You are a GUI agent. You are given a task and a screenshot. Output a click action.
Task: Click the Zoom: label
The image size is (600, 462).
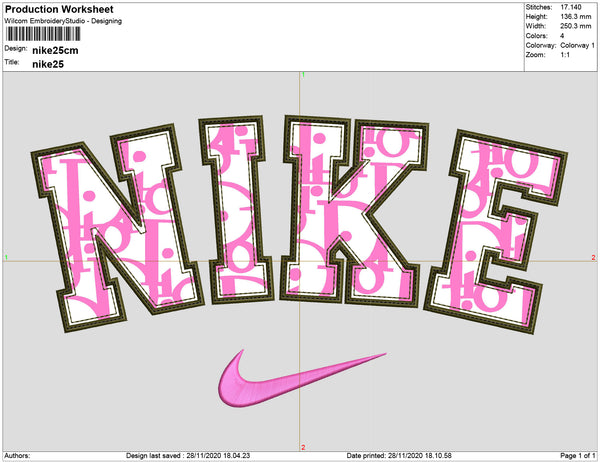tap(535, 55)
